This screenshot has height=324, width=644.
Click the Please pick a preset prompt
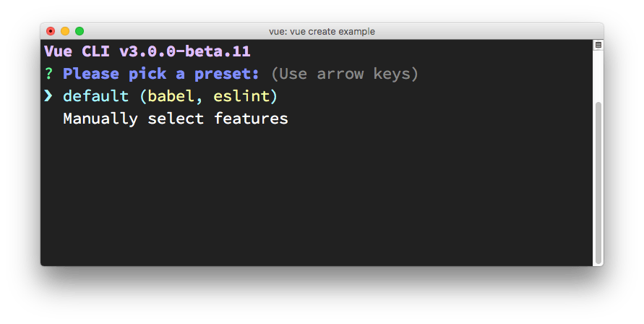[161, 74]
